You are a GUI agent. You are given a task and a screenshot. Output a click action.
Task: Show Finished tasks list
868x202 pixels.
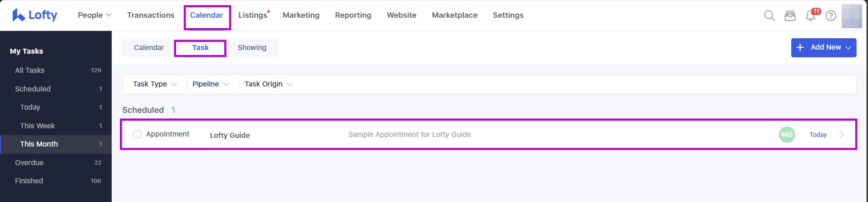(x=29, y=181)
